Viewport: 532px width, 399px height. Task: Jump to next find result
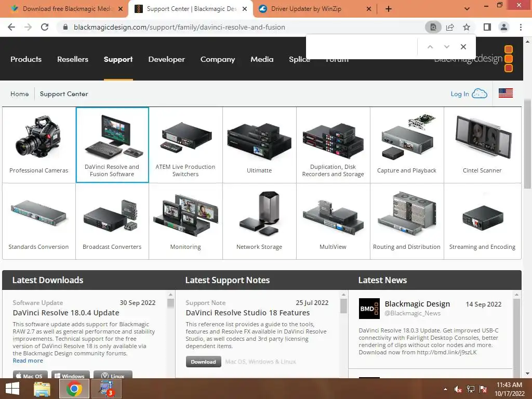446,47
